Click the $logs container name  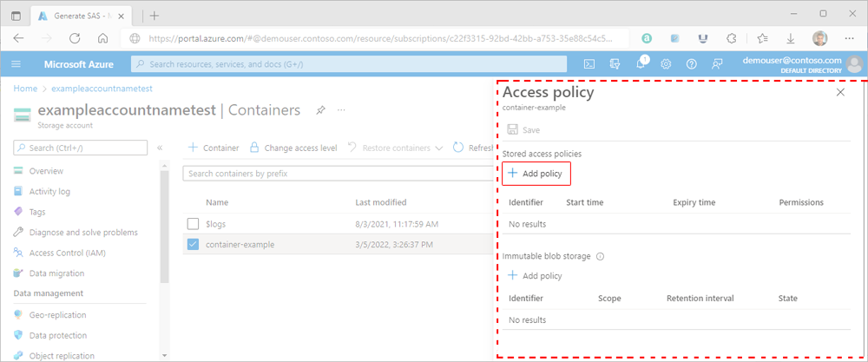(216, 224)
